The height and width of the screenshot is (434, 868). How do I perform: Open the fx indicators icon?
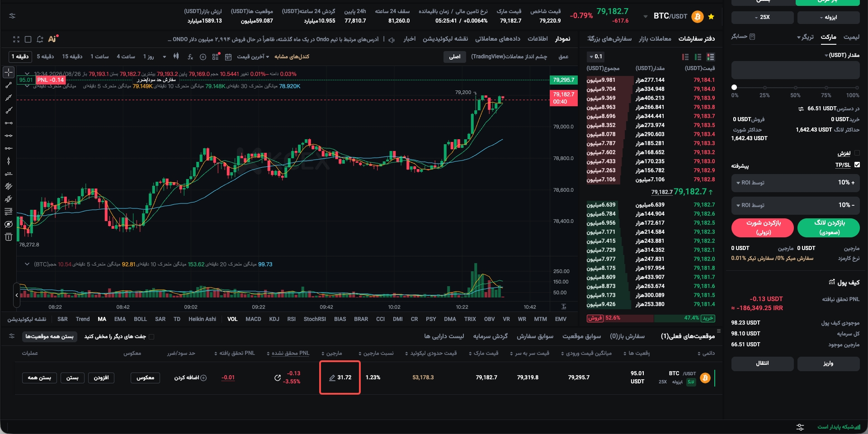(x=190, y=57)
